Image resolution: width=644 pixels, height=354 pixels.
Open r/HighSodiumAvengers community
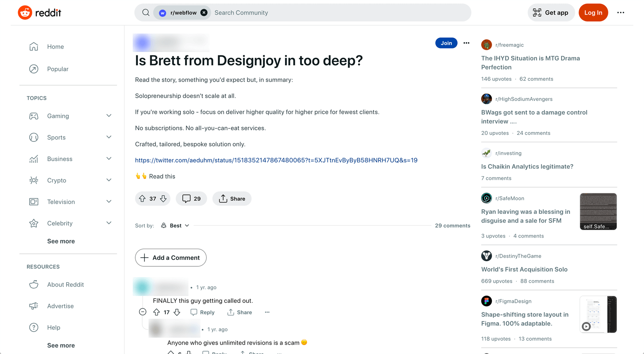pos(524,99)
